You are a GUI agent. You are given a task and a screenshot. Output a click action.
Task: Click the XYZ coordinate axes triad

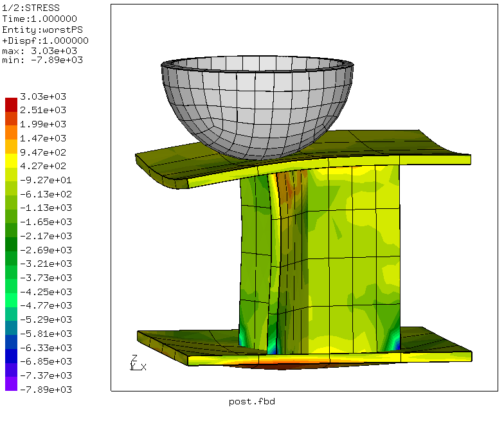138,363
